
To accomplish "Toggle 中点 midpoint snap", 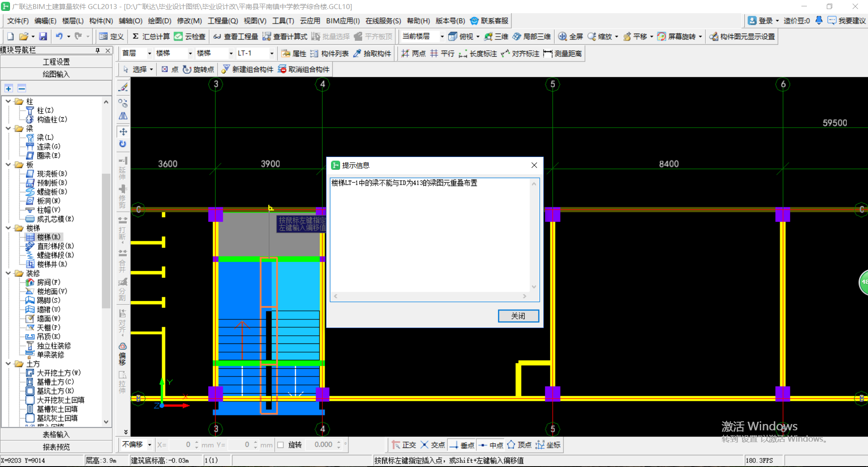I will 491,445.
